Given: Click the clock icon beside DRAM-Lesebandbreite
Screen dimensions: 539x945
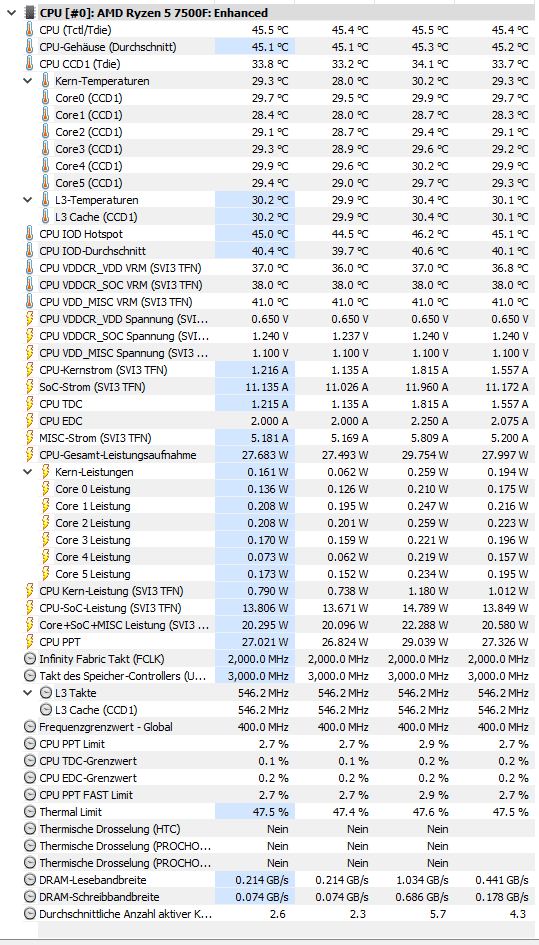Looking at the screenshot, I should (x=29, y=879).
